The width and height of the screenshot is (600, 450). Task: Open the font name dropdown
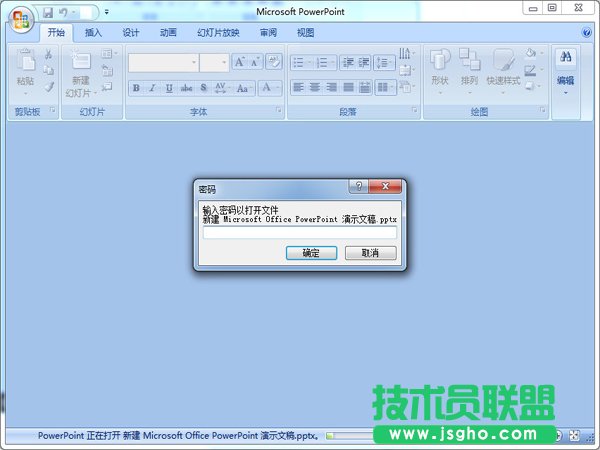194,62
